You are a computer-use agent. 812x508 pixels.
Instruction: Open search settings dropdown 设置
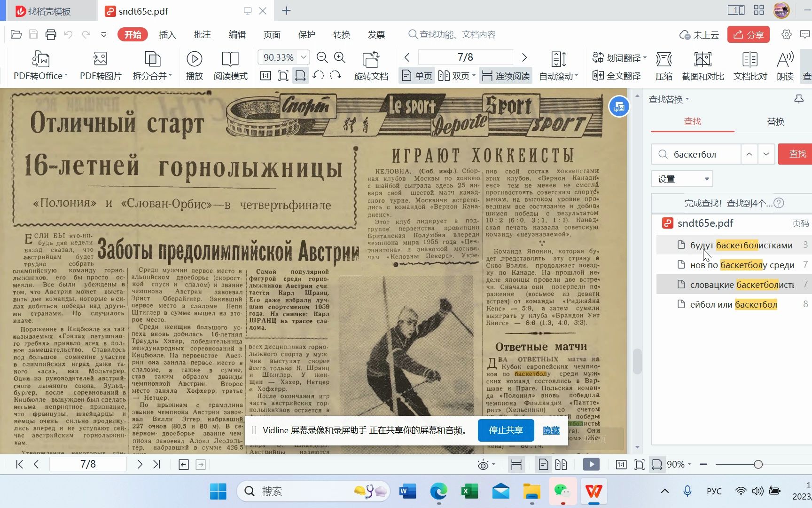pos(682,179)
